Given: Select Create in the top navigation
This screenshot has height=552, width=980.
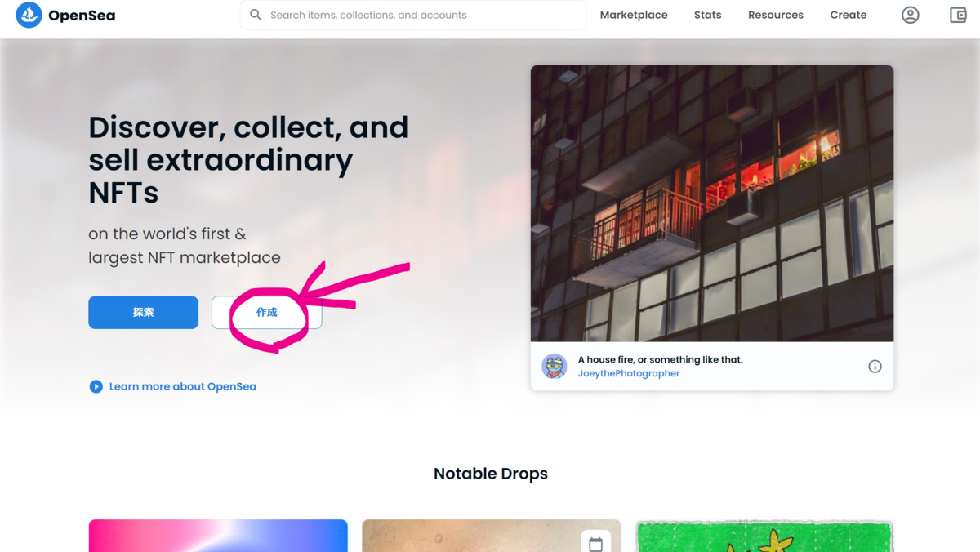Looking at the screenshot, I should pos(849,15).
